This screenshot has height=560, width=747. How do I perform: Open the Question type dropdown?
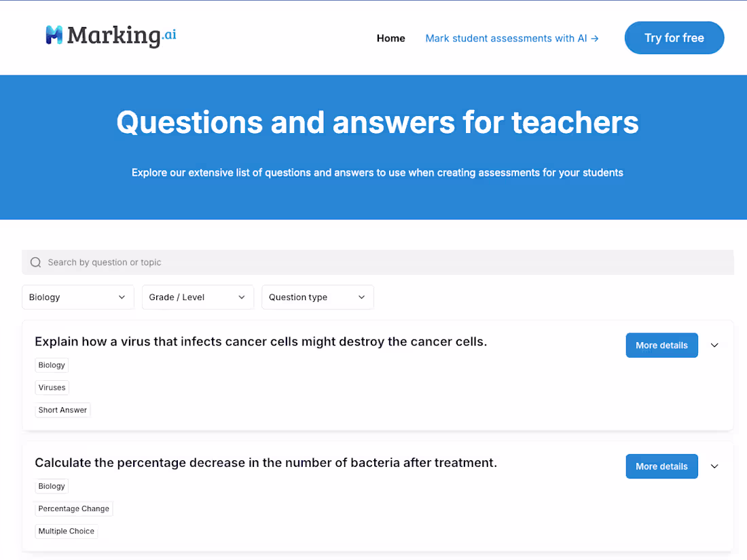click(x=317, y=297)
